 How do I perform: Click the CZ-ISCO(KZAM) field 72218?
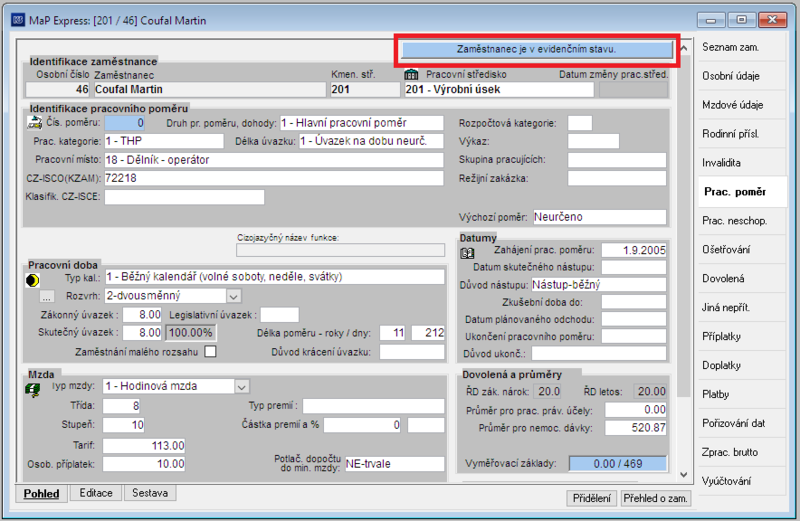pos(274,178)
